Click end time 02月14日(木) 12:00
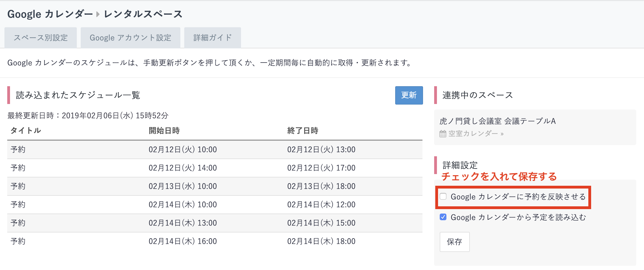Image resolution: width=644 pixels, height=270 pixels. (321, 205)
